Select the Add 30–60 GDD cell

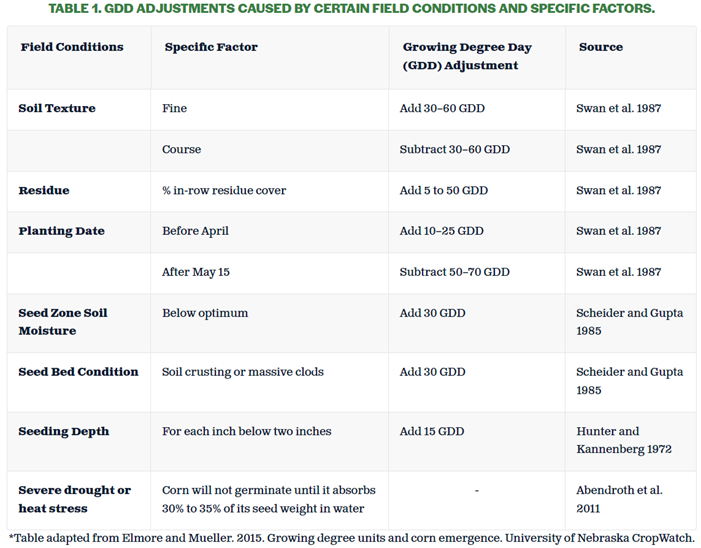[x=442, y=108]
